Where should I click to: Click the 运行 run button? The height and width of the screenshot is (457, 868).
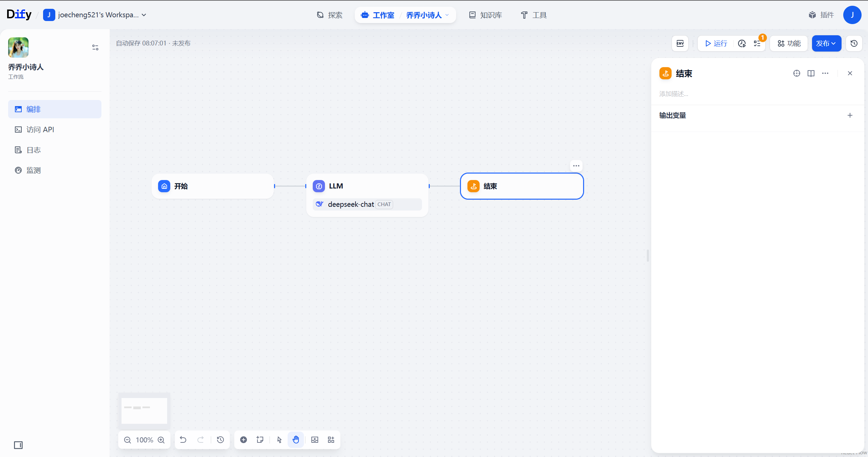click(x=716, y=43)
